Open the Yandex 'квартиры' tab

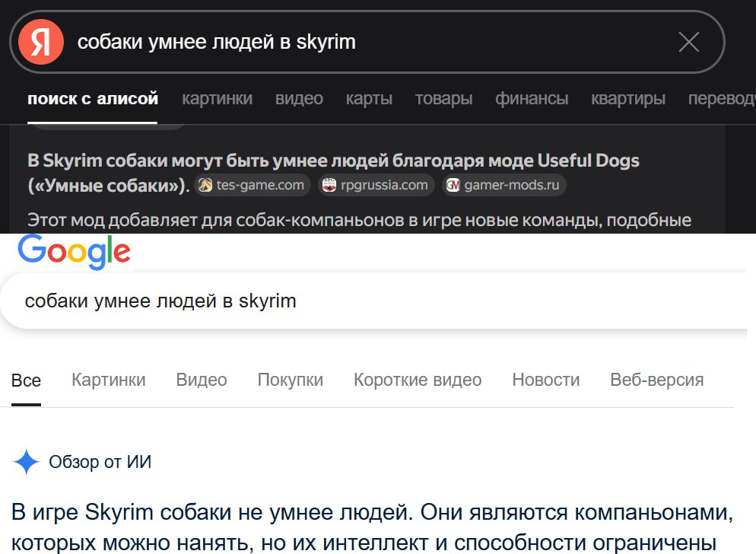click(x=628, y=98)
